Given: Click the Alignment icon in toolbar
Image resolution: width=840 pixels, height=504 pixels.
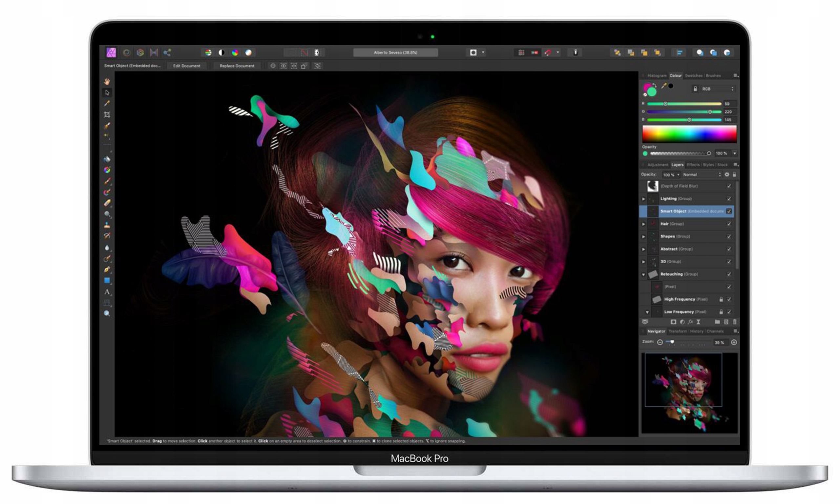Looking at the screenshot, I should pos(679,52).
